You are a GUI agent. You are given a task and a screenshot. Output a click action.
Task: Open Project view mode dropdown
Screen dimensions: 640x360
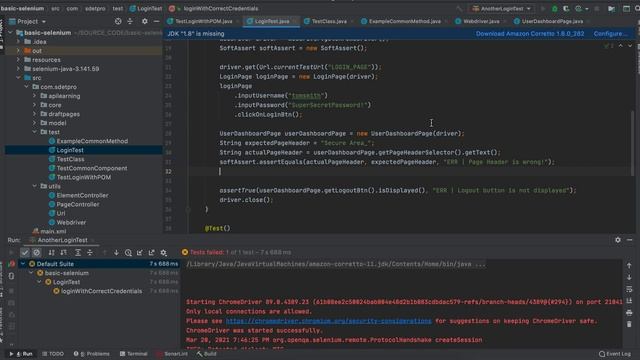point(27,21)
